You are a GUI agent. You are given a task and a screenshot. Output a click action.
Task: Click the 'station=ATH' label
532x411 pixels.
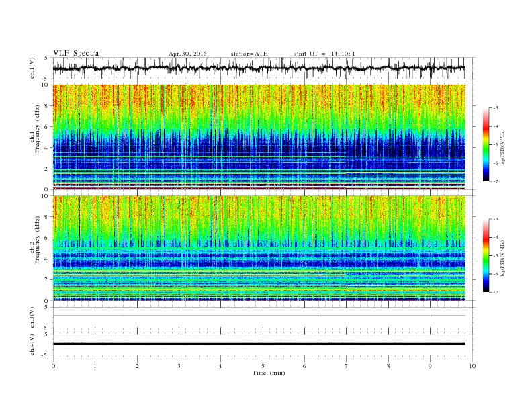point(249,54)
